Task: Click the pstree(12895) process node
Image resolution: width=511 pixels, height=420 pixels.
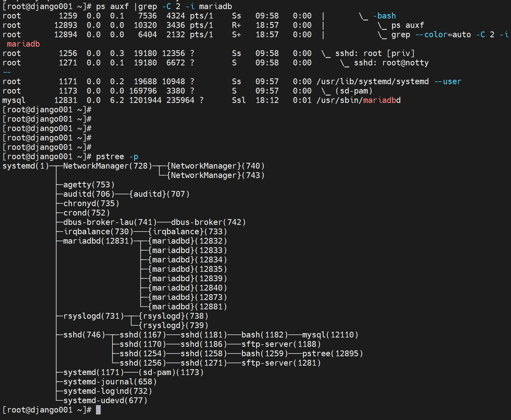Action: [333, 353]
